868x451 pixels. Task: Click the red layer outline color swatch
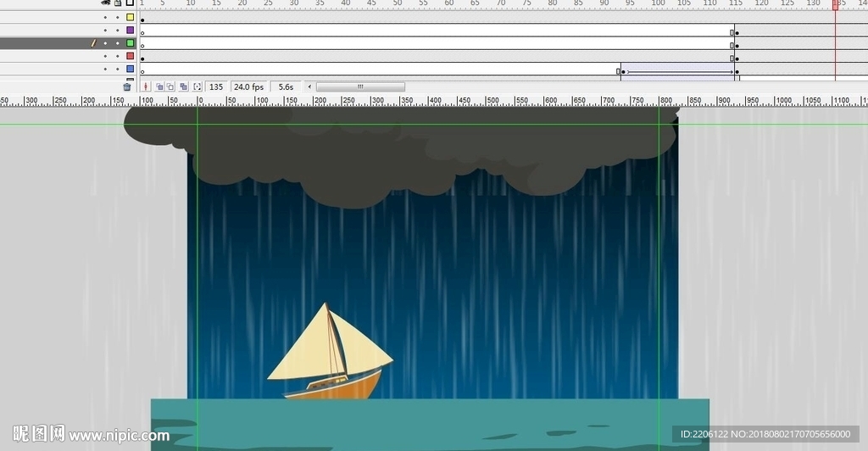[x=130, y=56]
